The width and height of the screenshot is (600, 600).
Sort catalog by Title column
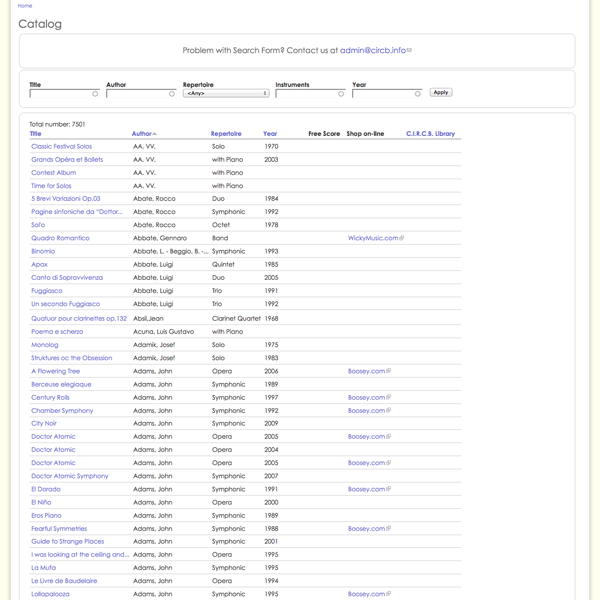[36, 133]
